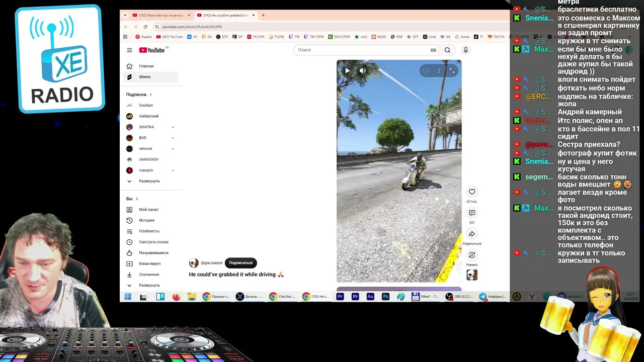Open the GPT bookmark
The width and height of the screenshot is (644, 362).
[413, 37]
